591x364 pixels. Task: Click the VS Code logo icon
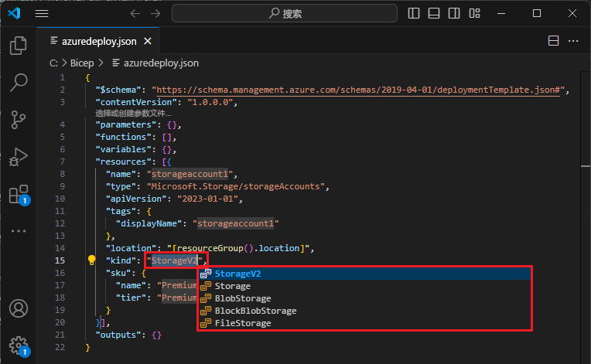click(x=14, y=14)
